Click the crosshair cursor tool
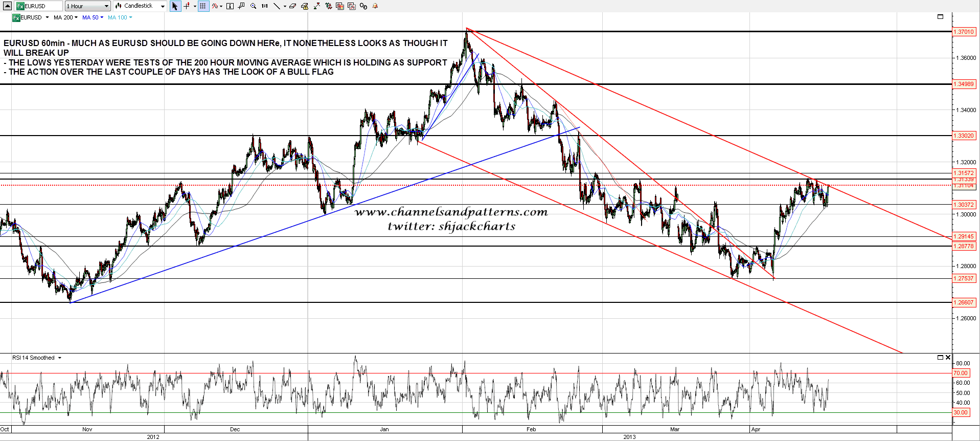 (x=187, y=6)
